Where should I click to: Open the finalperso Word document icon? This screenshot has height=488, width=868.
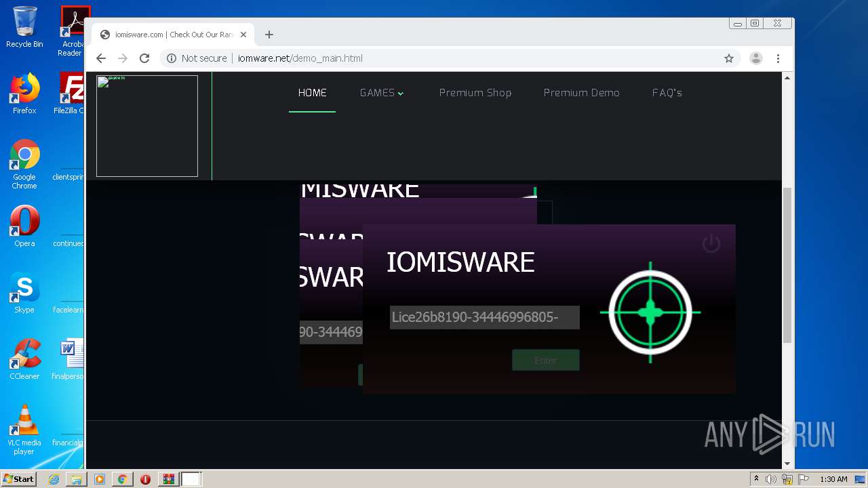[x=69, y=359]
